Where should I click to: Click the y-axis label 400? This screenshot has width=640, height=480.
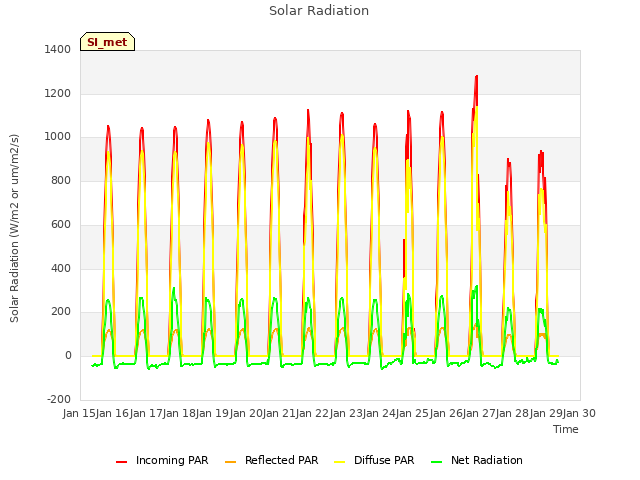61,268
